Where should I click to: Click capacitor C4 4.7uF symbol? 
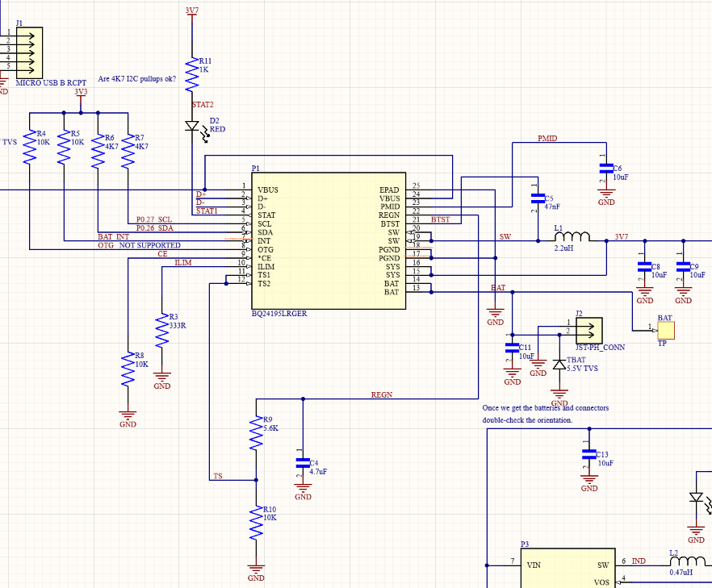click(303, 463)
